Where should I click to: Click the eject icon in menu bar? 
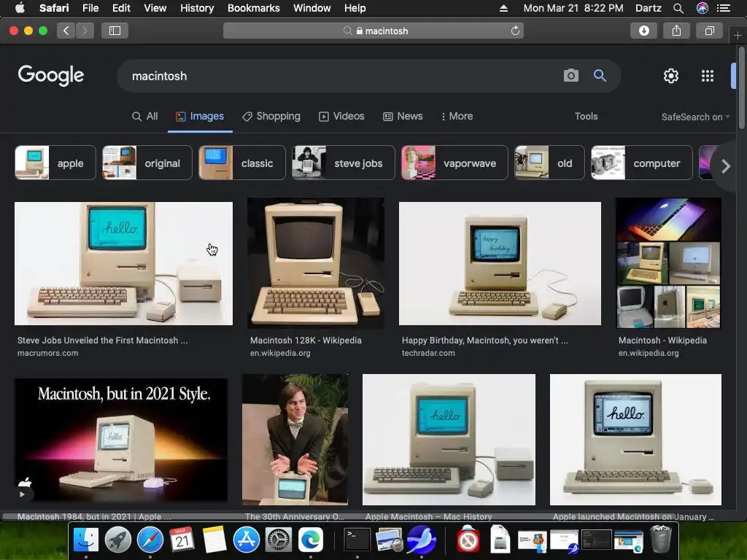coord(503,8)
